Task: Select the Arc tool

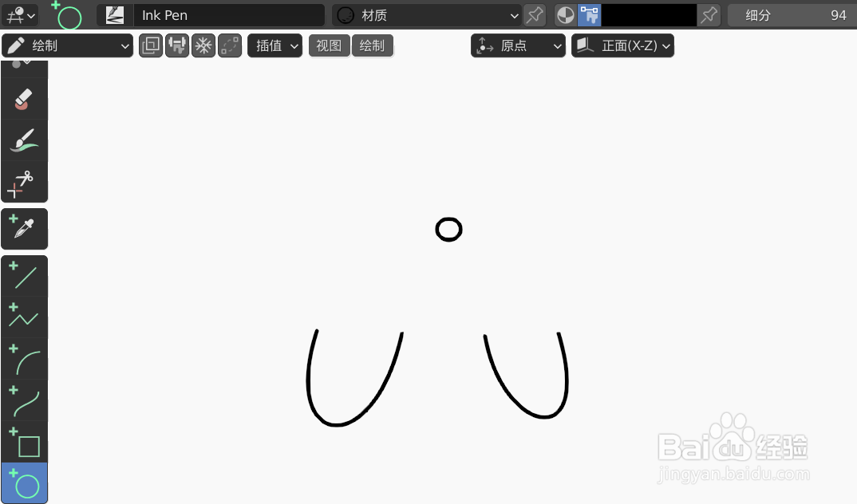Action: (x=24, y=361)
